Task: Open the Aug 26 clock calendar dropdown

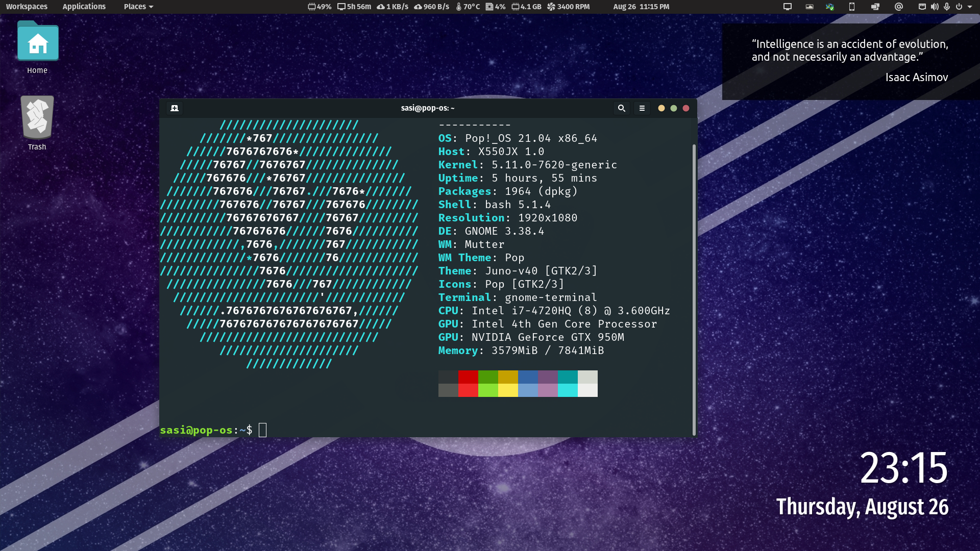Action: pyautogui.click(x=641, y=7)
